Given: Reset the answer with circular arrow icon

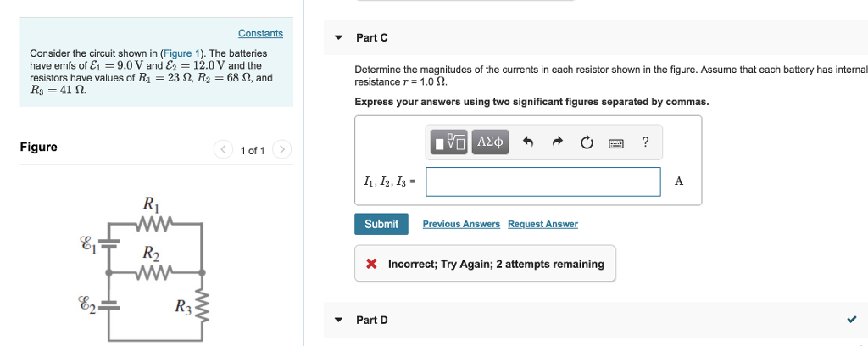Looking at the screenshot, I should [x=587, y=142].
